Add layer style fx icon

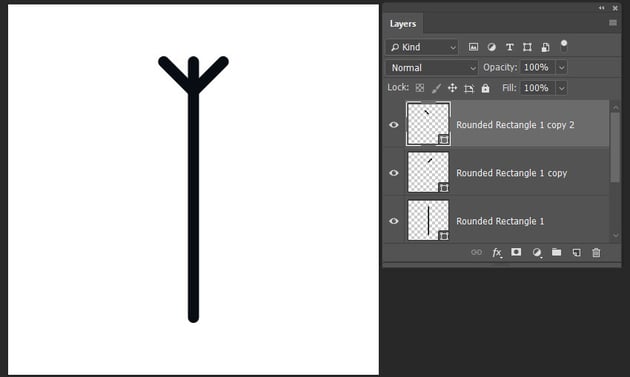point(497,252)
